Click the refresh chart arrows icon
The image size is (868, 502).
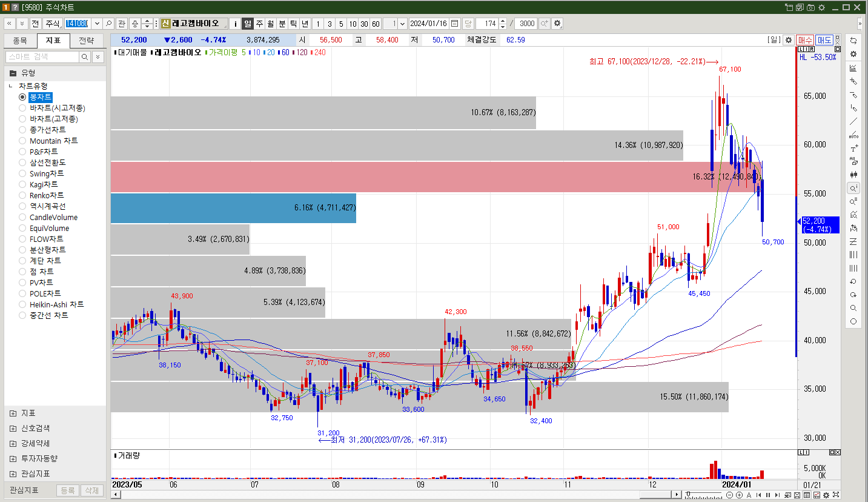(853, 40)
